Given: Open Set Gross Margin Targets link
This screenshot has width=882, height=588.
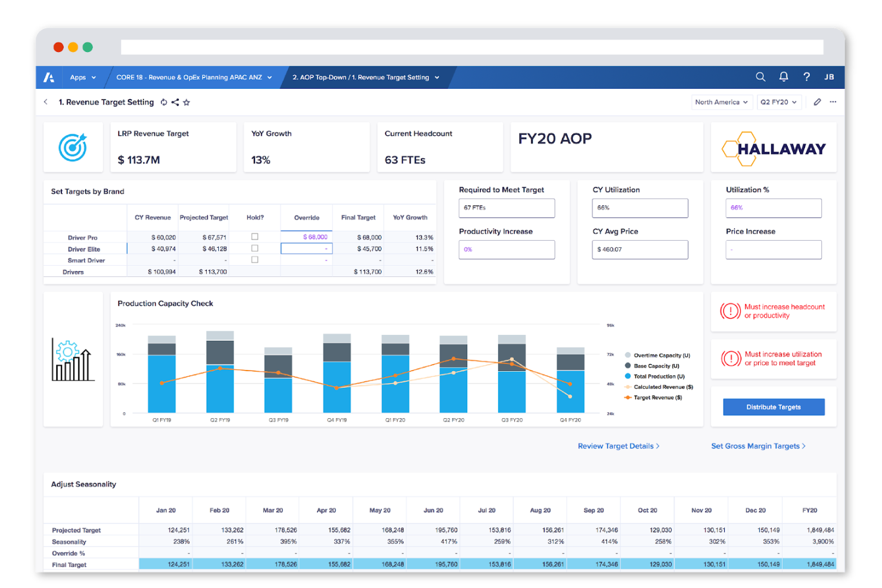Looking at the screenshot, I should tap(758, 446).
